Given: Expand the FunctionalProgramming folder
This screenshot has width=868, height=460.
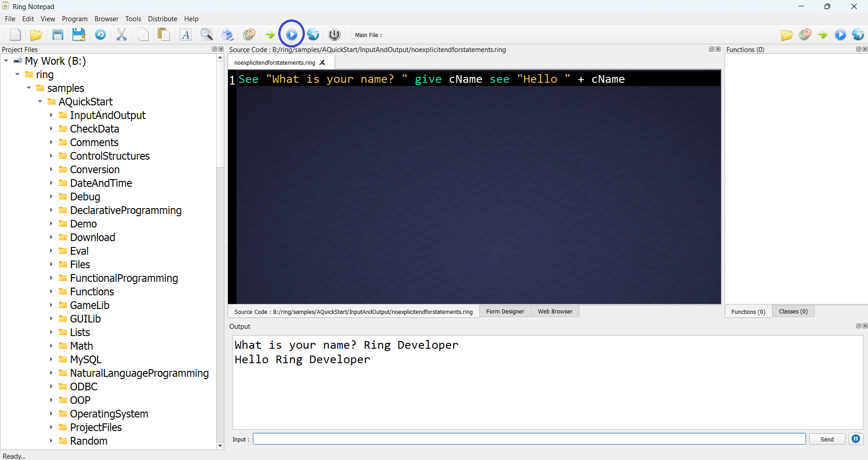Looking at the screenshot, I should 51,278.
